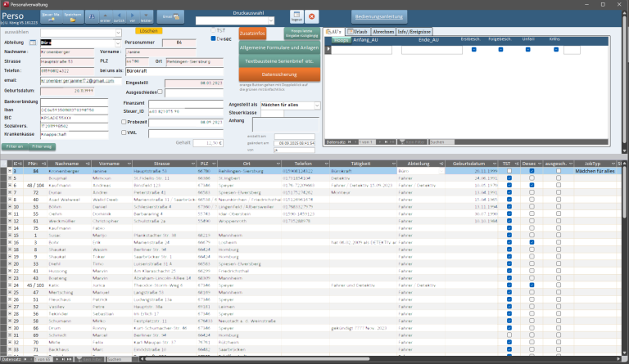Open the Bedienungsanleitung button

379,16
